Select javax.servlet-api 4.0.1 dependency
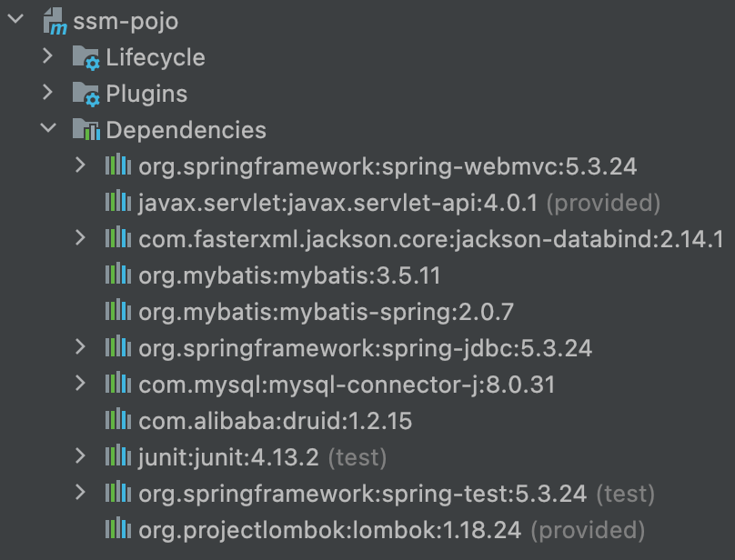 pyautogui.click(x=338, y=203)
